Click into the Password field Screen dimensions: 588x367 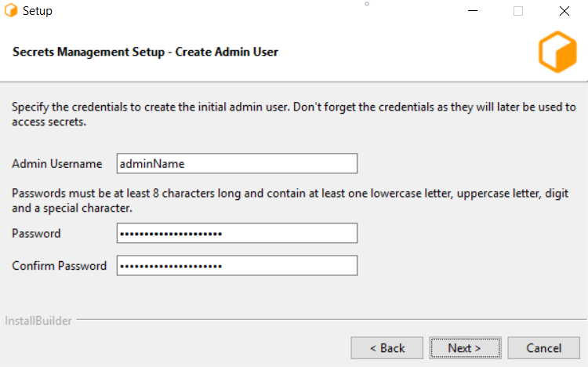point(237,233)
